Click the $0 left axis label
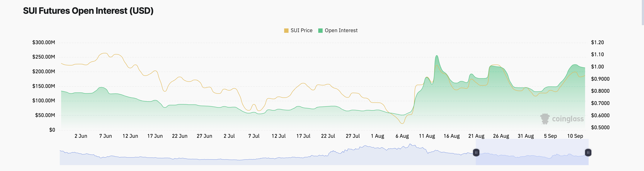 pos(52,130)
